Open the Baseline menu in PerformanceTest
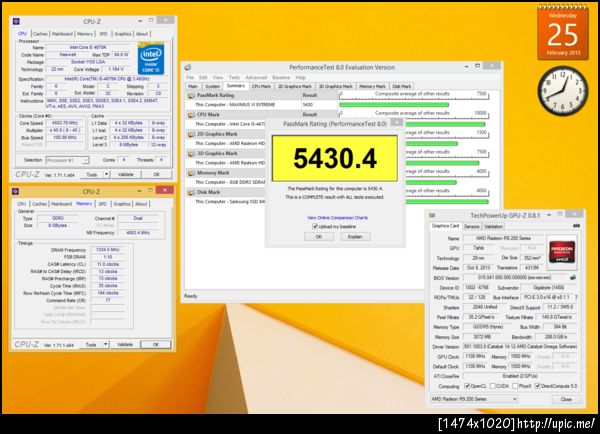The image size is (600, 434). 281,77
